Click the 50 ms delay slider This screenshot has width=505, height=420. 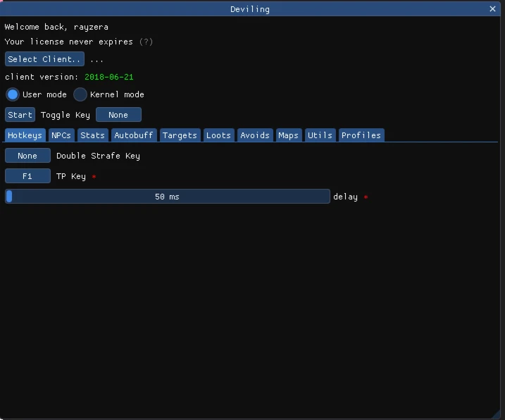[167, 197]
